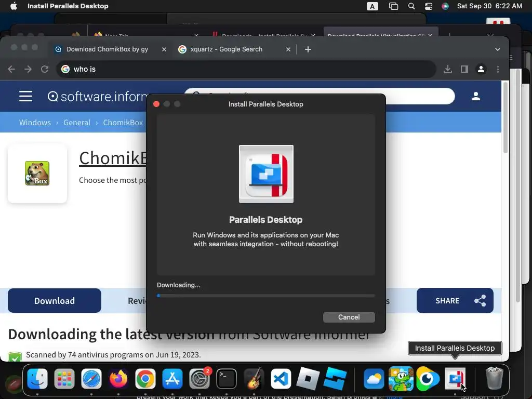Open the Trash in the Dock
The height and width of the screenshot is (399, 532).
pos(495,379)
